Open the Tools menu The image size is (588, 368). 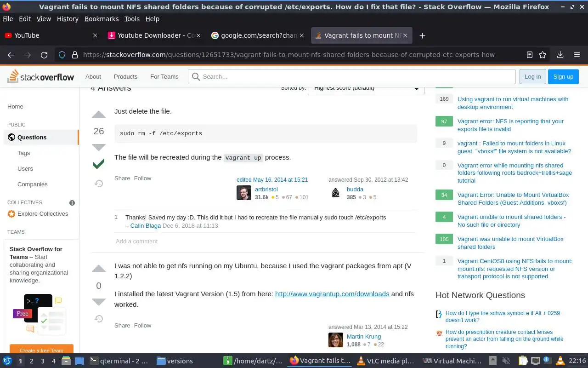(x=132, y=19)
